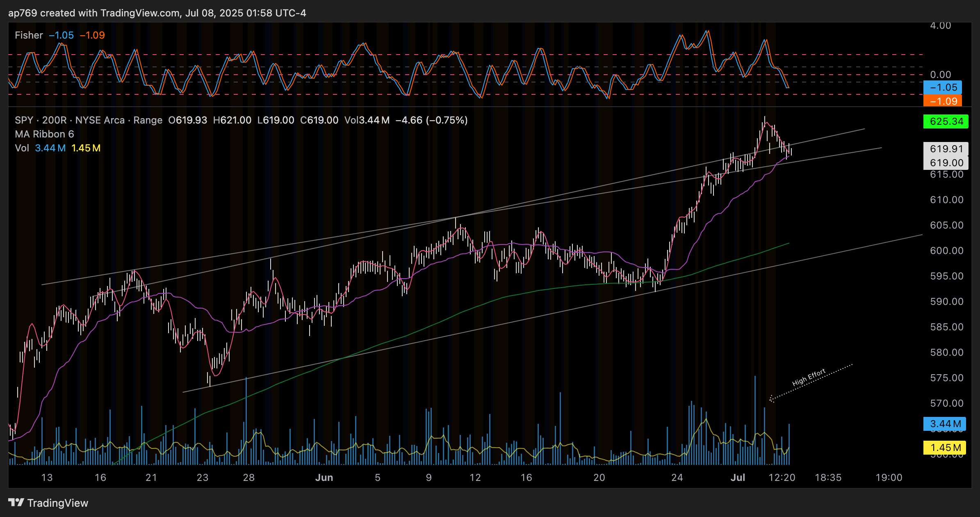980x517 pixels.
Task: Click the 619.91 price axis label
Action: [x=946, y=149]
